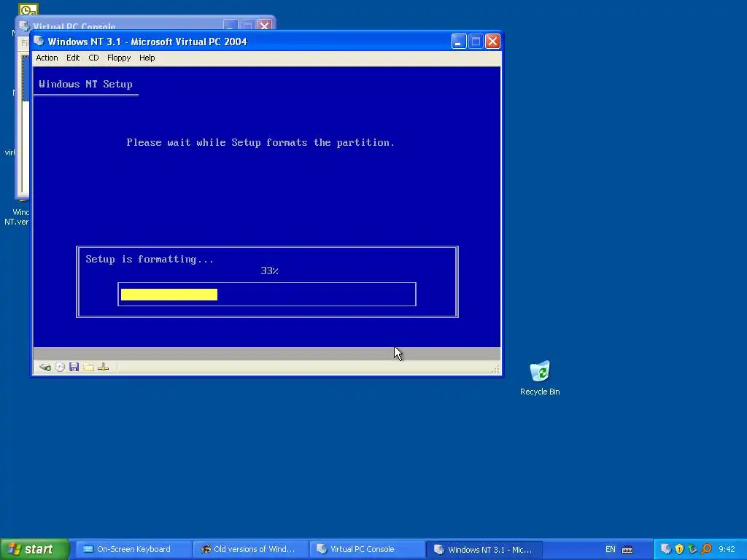Click the hard disk activity icon
Viewport: 747px width, 560px height.
point(45,367)
